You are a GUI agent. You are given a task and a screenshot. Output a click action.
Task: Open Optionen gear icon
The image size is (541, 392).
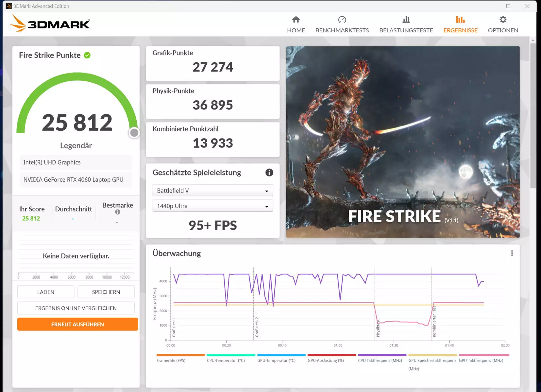click(x=503, y=20)
